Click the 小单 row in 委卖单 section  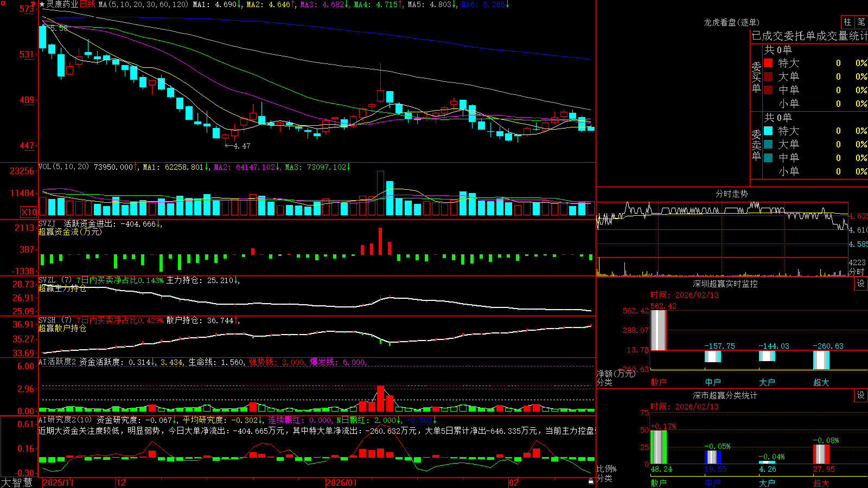816,171
